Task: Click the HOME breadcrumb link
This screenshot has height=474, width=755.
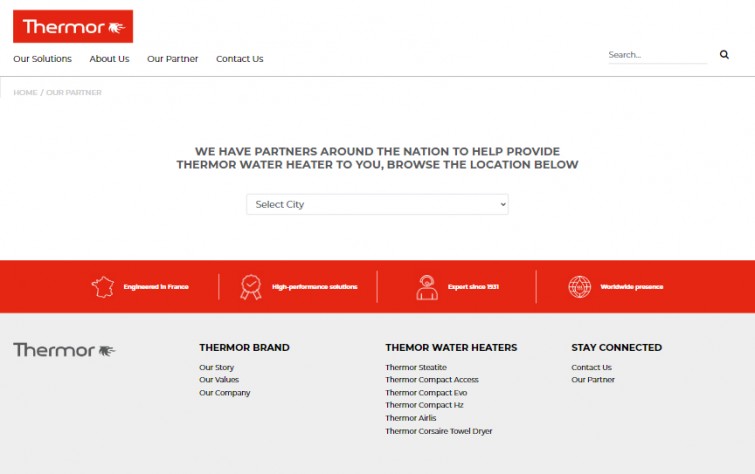Action: (x=25, y=92)
